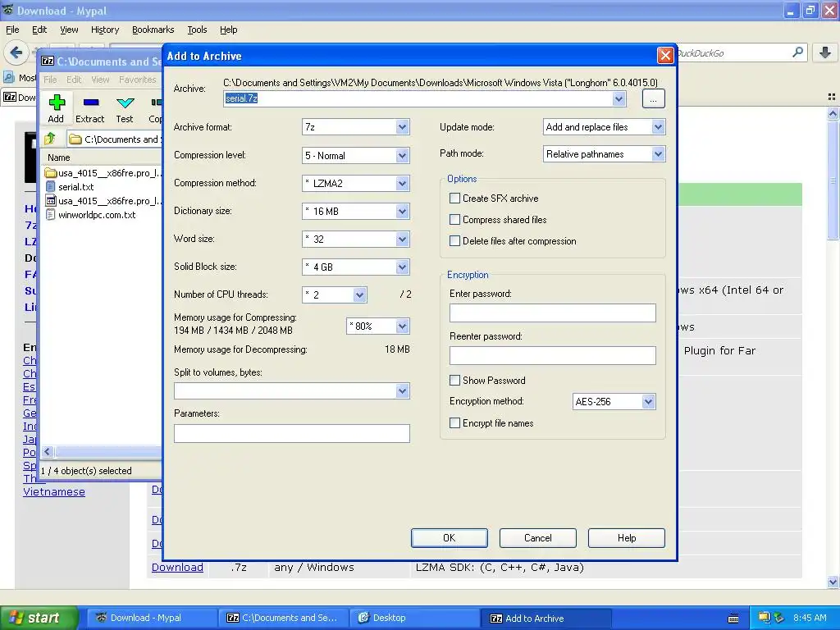Open the browser Tools menu
Screen dimensions: 840x630
tap(197, 30)
